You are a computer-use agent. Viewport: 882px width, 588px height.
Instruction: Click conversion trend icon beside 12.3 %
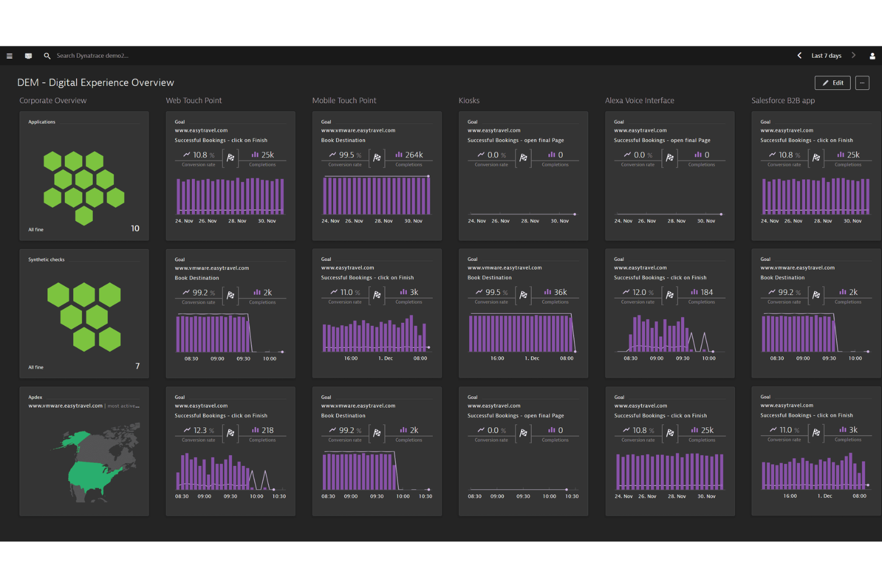(x=187, y=430)
